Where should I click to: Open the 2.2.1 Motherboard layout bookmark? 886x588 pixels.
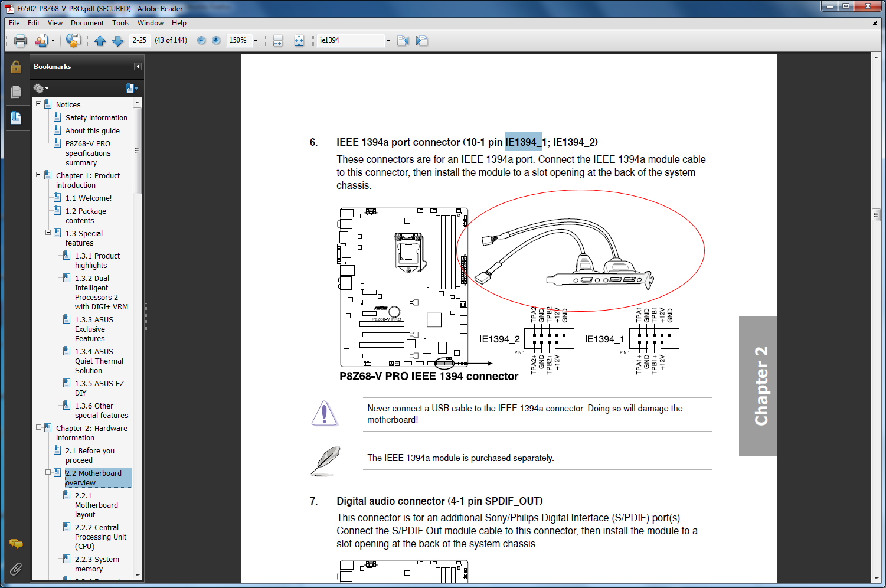point(96,505)
